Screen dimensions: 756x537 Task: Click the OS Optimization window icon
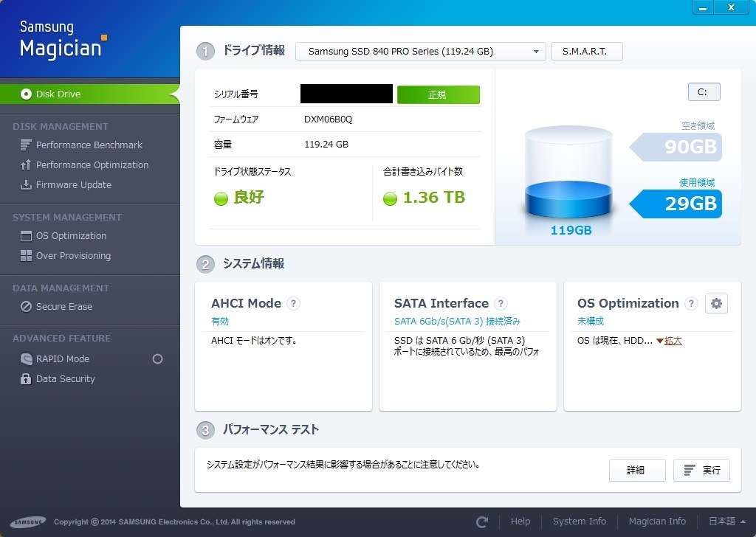pyautogui.click(x=26, y=236)
